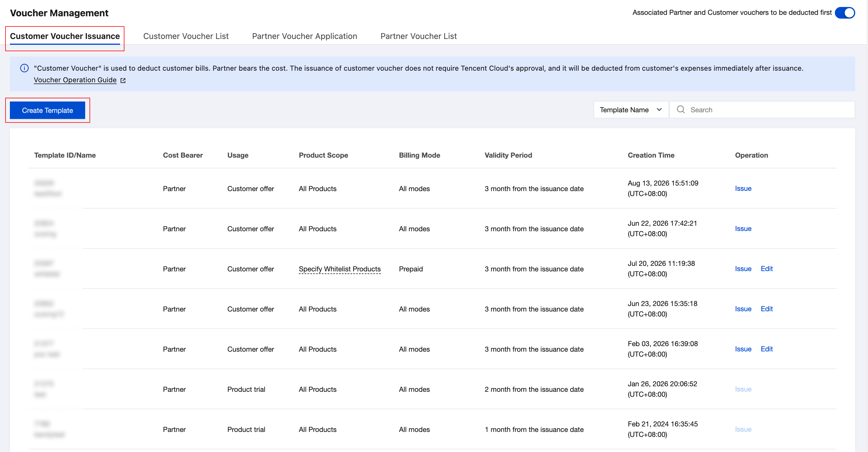Click Issue for the Jun 23, 2026 template
Screen dimensions: 868x452
tap(743, 309)
